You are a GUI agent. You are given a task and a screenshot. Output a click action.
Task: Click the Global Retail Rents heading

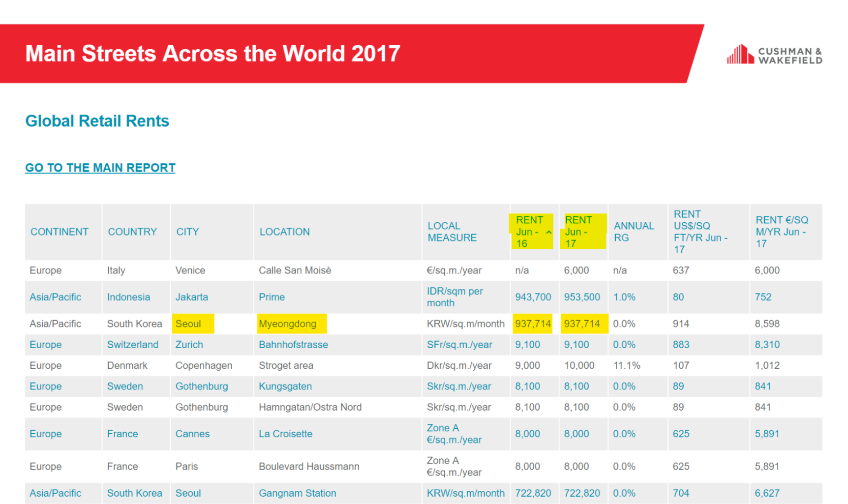point(97,121)
